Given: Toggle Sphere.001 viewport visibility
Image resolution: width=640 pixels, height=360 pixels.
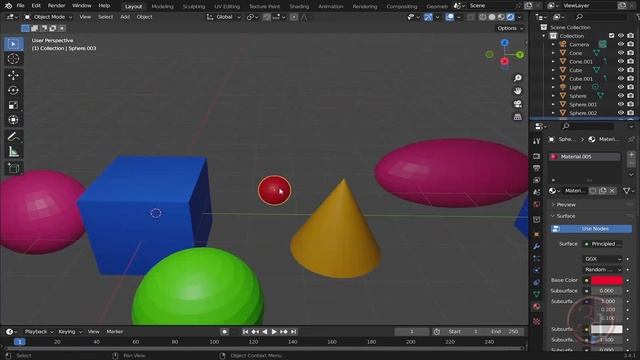Looking at the screenshot, I should (x=620, y=104).
